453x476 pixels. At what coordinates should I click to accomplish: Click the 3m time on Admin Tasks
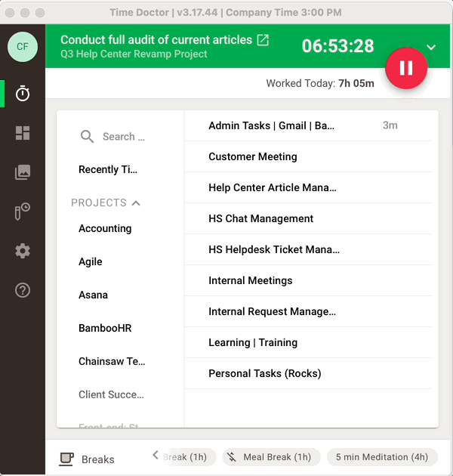click(x=390, y=125)
